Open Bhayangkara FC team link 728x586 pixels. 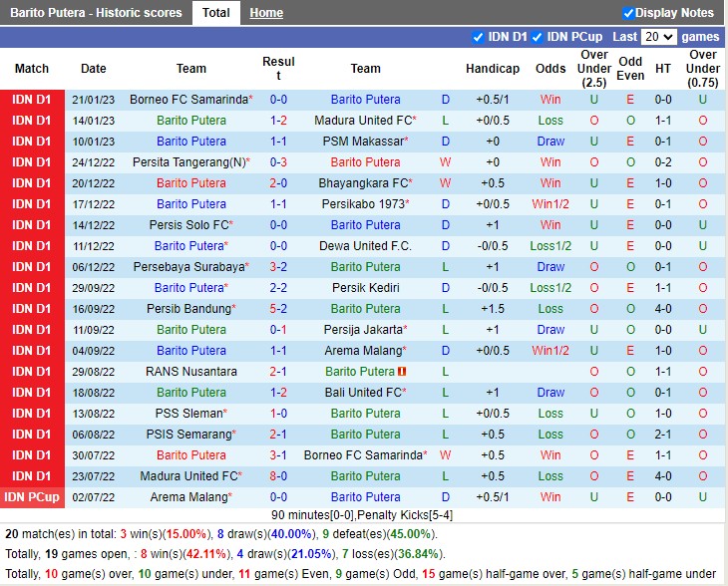click(363, 183)
